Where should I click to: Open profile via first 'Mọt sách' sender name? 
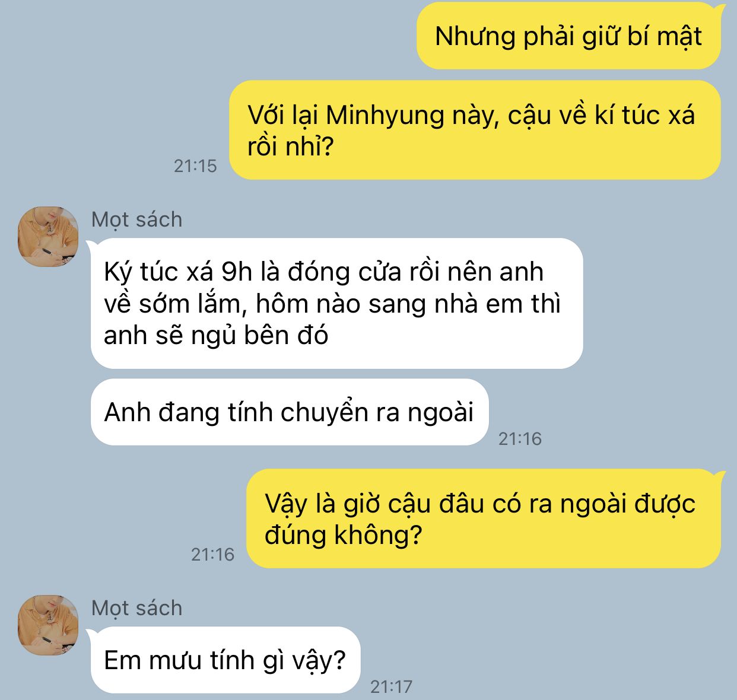137,219
